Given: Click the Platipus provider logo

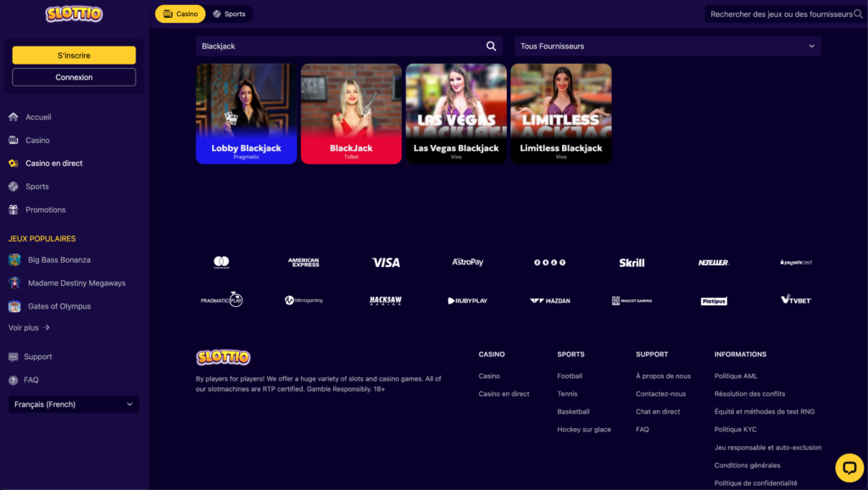Looking at the screenshot, I should coord(714,301).
